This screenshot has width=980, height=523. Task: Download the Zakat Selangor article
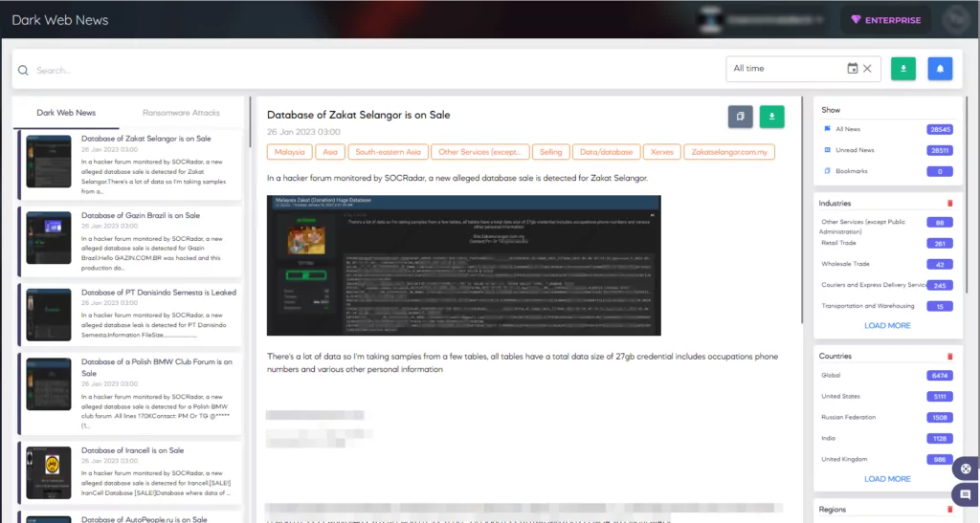772,117
